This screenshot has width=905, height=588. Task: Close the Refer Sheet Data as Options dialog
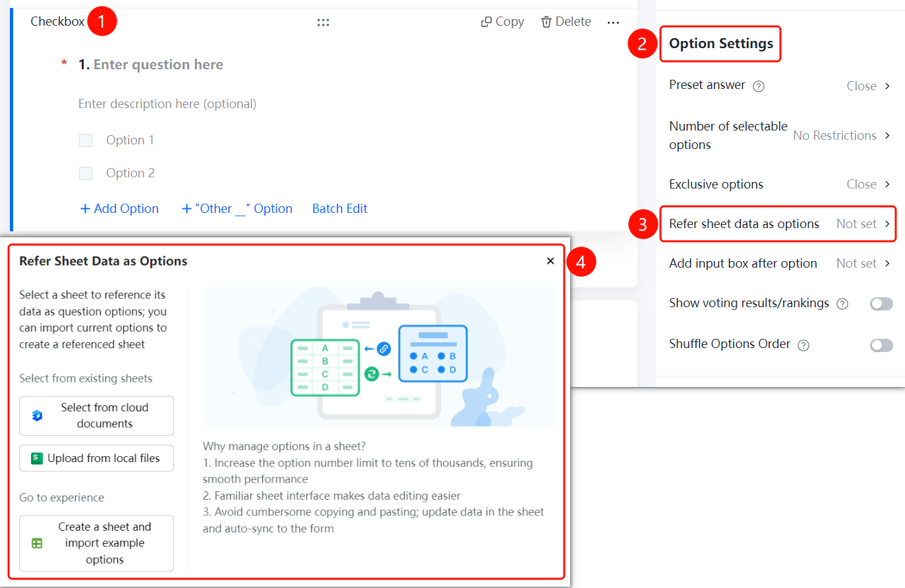(x=550, y=261)
